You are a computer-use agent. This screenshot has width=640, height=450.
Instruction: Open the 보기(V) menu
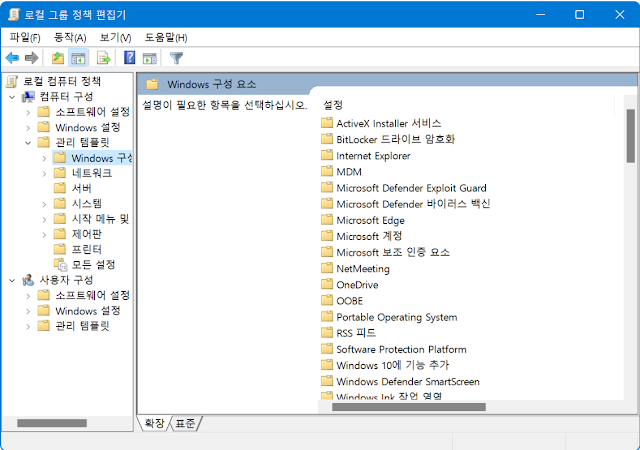[116, 38]
